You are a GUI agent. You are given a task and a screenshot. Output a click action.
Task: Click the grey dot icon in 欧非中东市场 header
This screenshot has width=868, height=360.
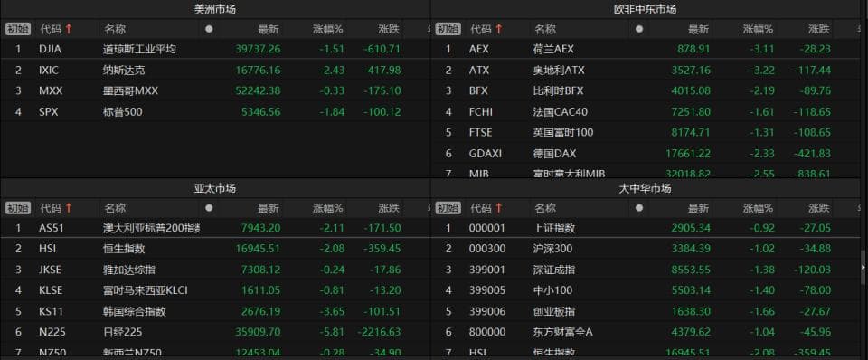639,29
